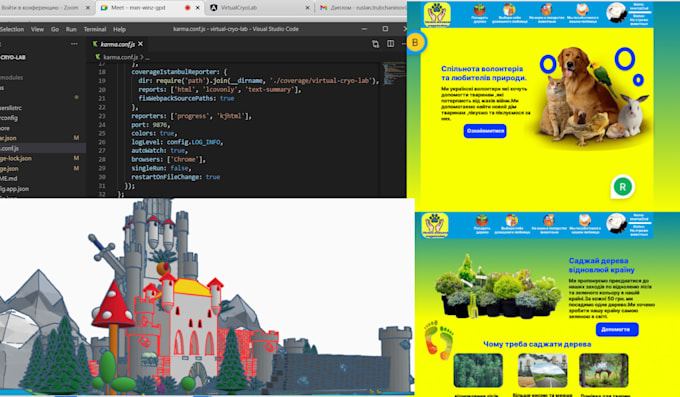Click the paw-and-hands logo on the pets page

pos(437,14)
